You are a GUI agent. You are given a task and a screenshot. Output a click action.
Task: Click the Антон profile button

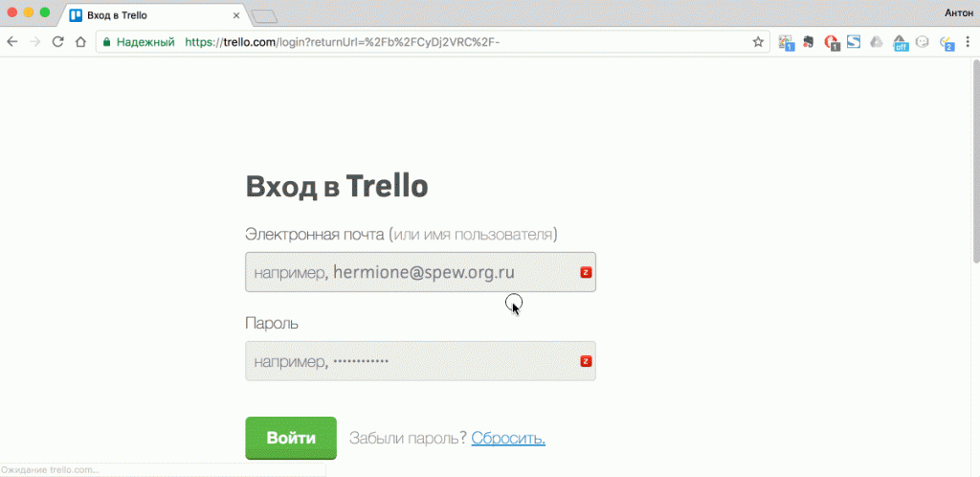click(x=959, y=12)
